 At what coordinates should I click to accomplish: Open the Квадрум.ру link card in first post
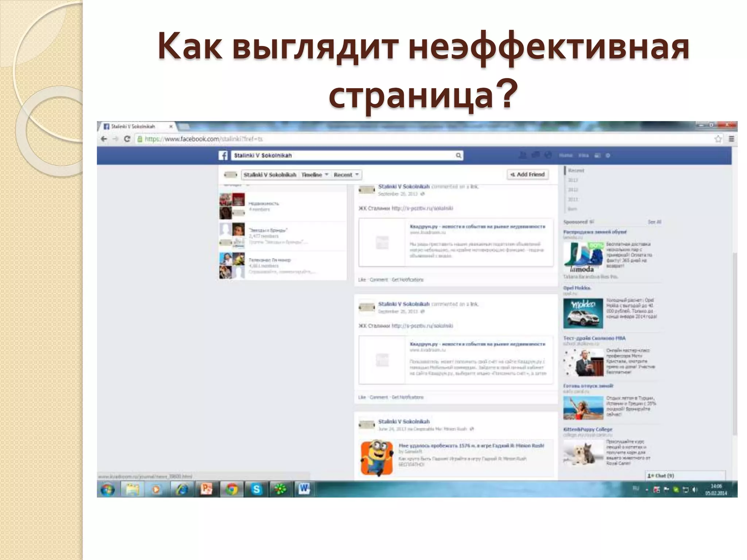(x=456, y=242)
